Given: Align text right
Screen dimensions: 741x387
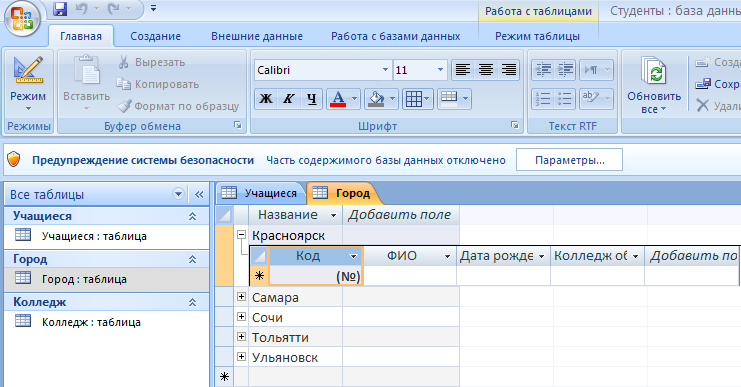Looking at the screenshot, I should point(508,70).
